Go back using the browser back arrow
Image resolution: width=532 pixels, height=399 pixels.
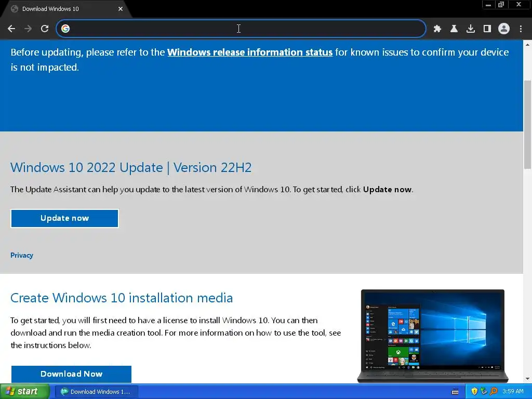[11, 29]
